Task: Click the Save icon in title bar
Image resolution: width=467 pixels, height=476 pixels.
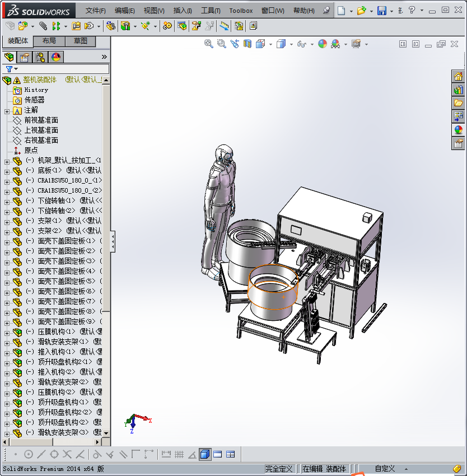Action: [381, 11]
